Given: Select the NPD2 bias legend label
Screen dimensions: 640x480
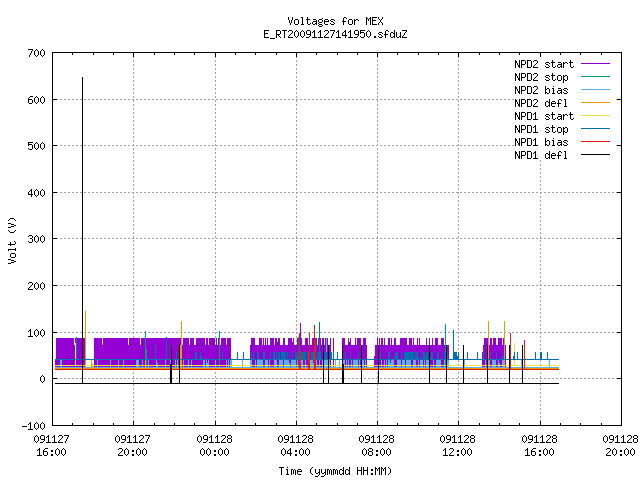Looking at the screenshot, I should pos(541,90).
